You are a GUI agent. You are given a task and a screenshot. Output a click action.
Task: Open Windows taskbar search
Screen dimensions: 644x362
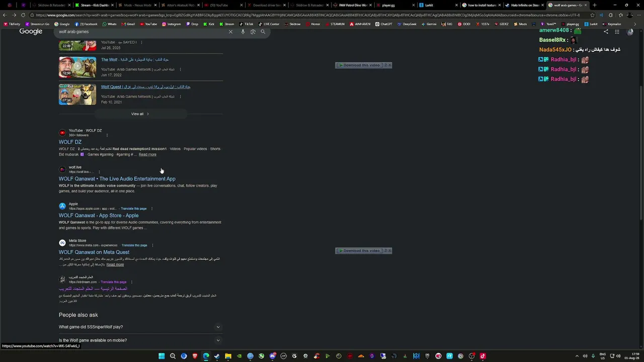[x=173, y=356]
